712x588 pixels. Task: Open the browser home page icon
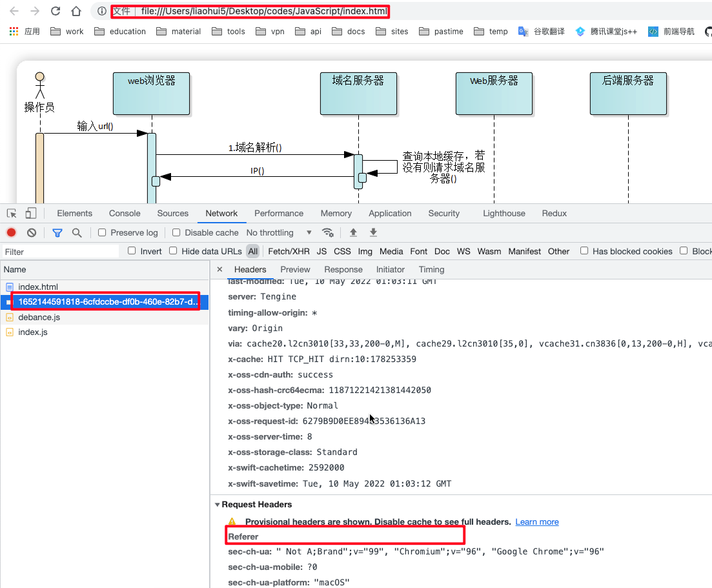click(76, 11)
